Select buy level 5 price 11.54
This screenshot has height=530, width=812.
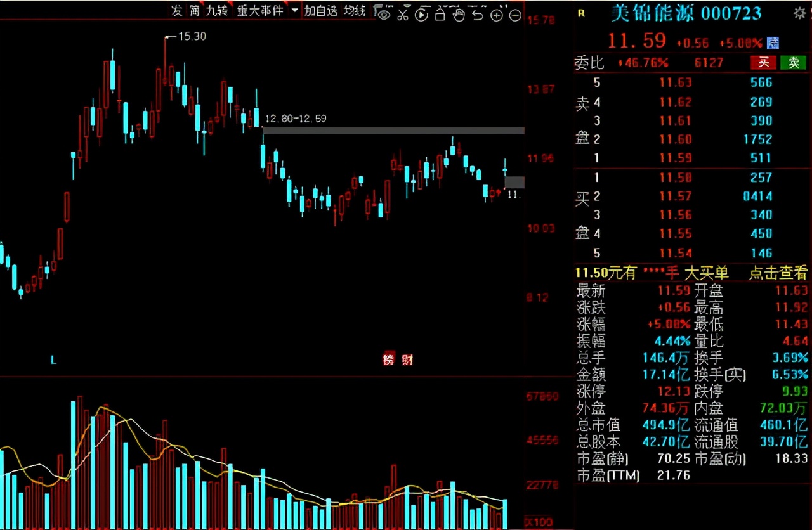(675, 253)
